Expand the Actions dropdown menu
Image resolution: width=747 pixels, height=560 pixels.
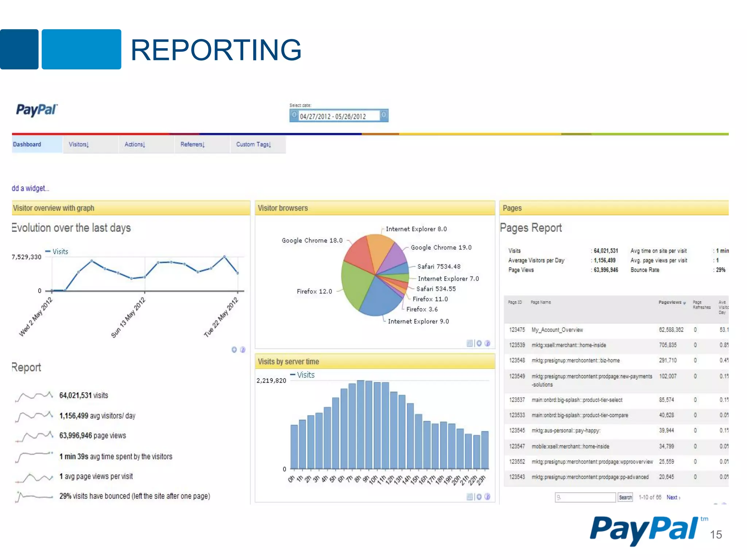(135, 144)
